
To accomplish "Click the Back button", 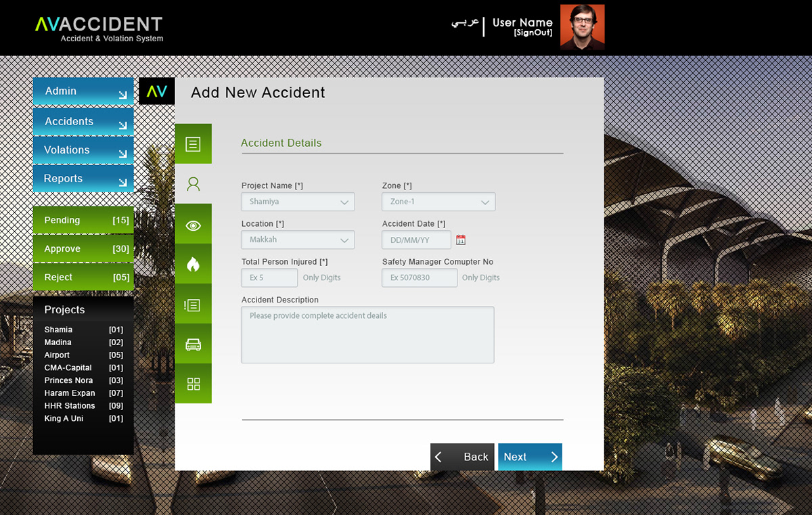I will tap(462, 457).
